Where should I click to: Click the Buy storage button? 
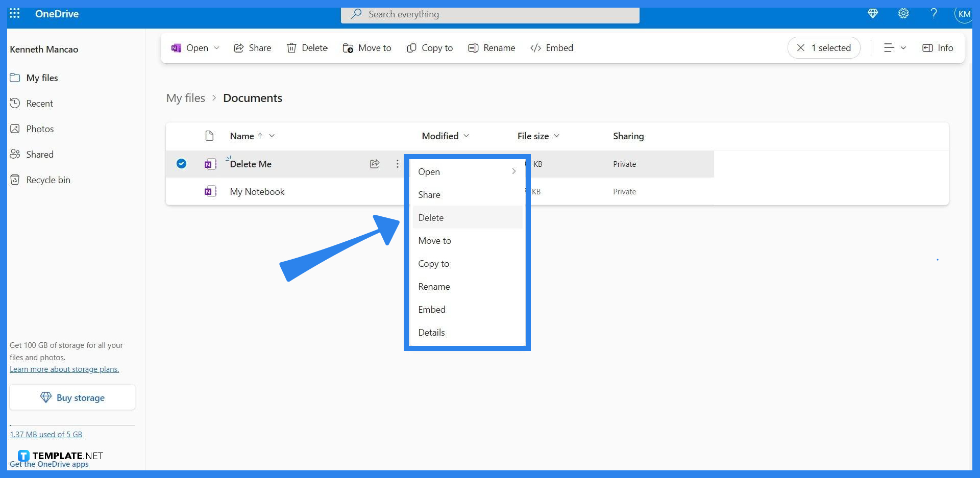click(x=72, y=397)
